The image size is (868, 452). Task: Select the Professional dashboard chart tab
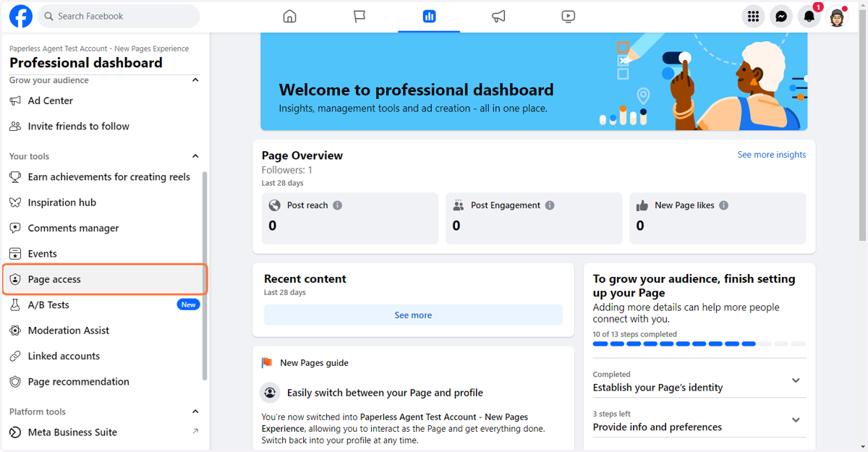click(429, 16)
